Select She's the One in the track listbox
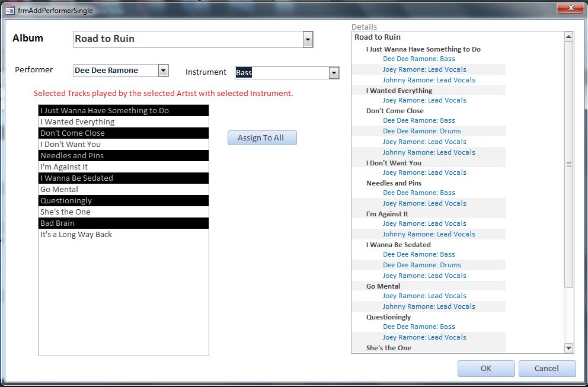 click(x=123, y=212)
